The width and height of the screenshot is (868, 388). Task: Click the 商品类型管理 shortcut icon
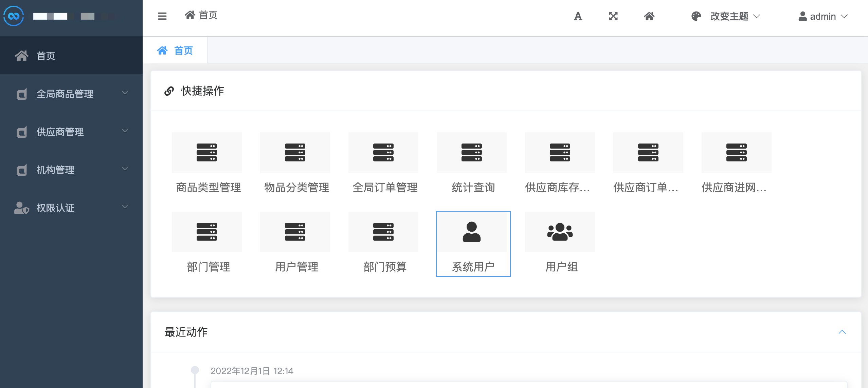pyautogui.click(x=207, y=153)
